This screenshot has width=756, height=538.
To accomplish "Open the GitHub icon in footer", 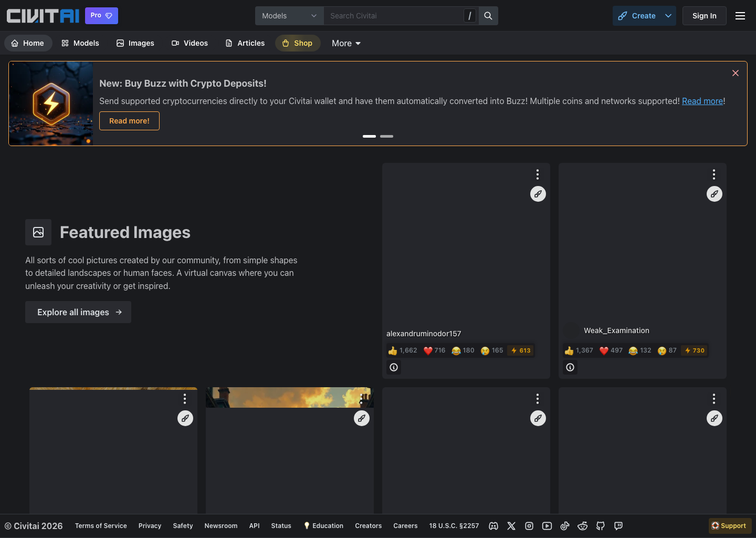I will click(601, 526).
